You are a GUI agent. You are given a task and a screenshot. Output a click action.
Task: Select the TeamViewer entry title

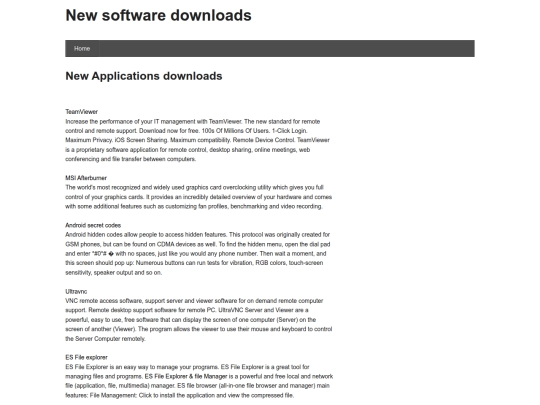(82, 112)
